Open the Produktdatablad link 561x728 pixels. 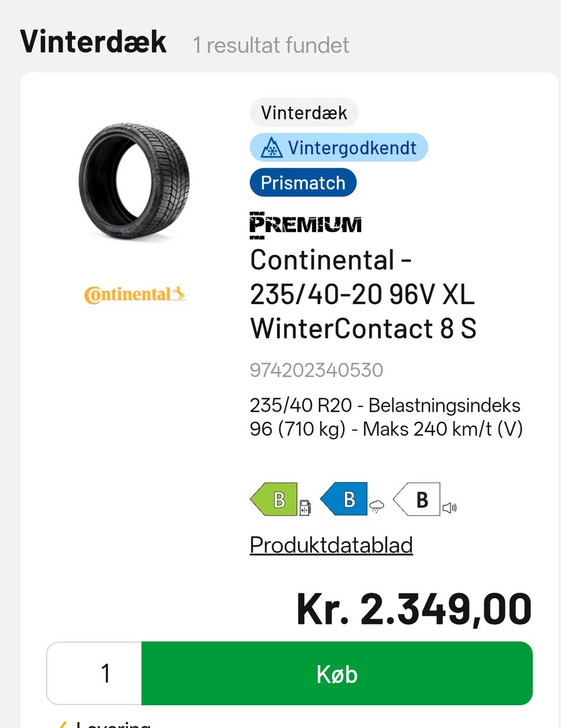tap(331, 545)
